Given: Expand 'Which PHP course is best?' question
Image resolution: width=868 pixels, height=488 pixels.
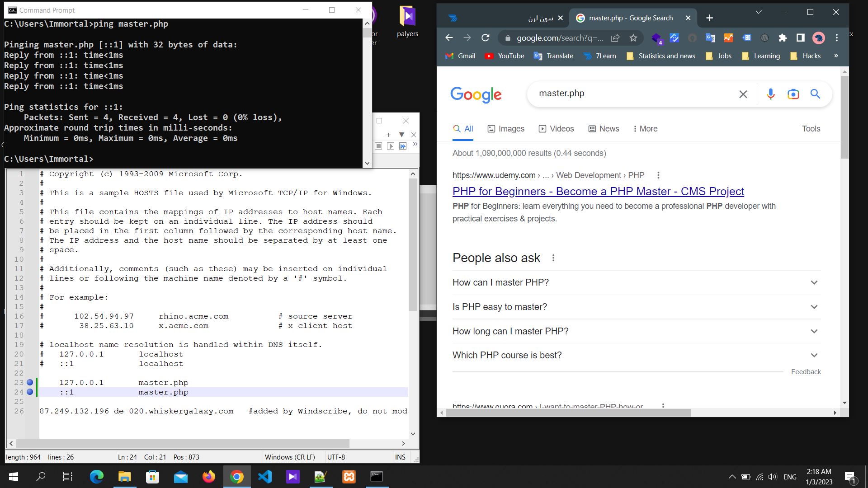Looking at the screenshot, I should (x=637, y=355).
